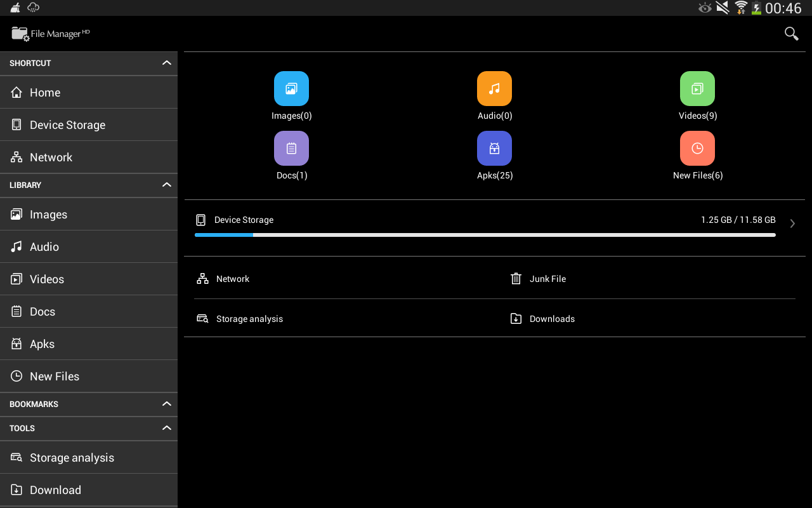Viewport: 812px width, 508px height.
Task: Collapse the SHORTCUT section
Action: [166, 63]
